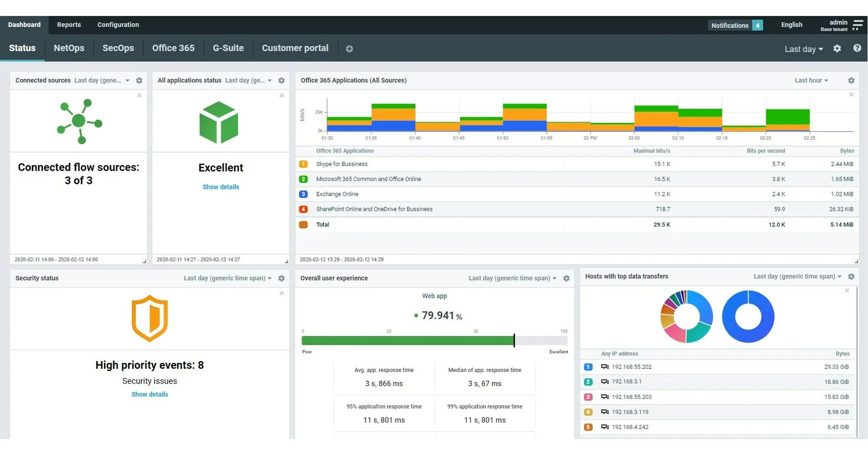The image size is (868, 455).
Task: Select the Skype for Bussiness row
Action: [577, 164]
